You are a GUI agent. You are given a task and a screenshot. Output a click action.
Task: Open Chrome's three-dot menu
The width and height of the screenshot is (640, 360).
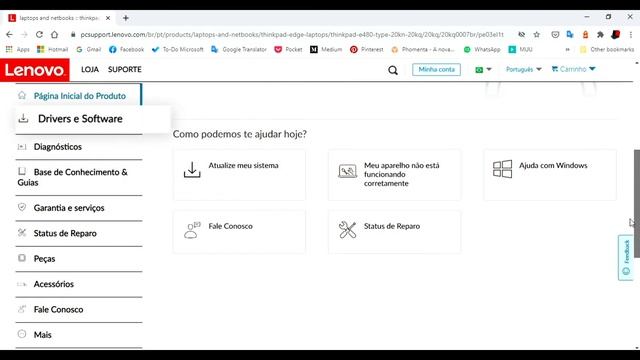click(x=631, y=35)
